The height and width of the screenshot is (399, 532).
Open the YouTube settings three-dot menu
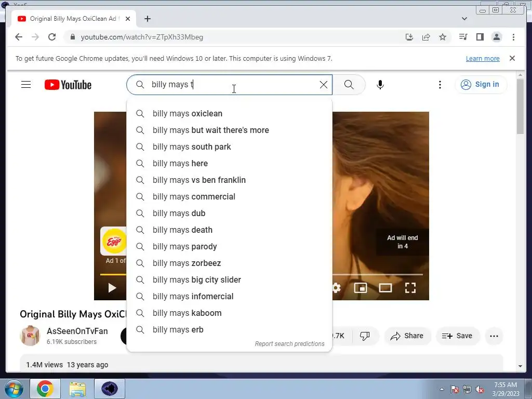click(x=440, y=85)
